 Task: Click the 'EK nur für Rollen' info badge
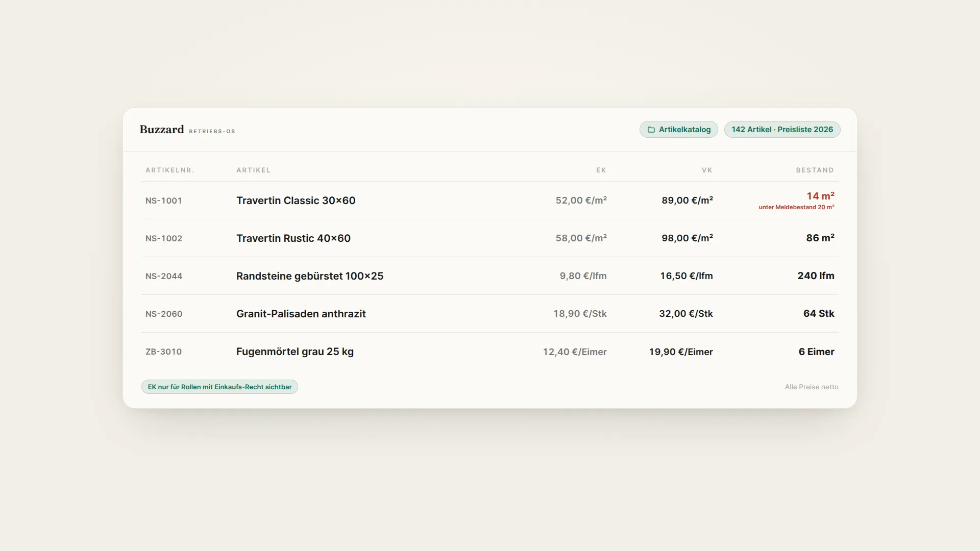pos(219,387)
